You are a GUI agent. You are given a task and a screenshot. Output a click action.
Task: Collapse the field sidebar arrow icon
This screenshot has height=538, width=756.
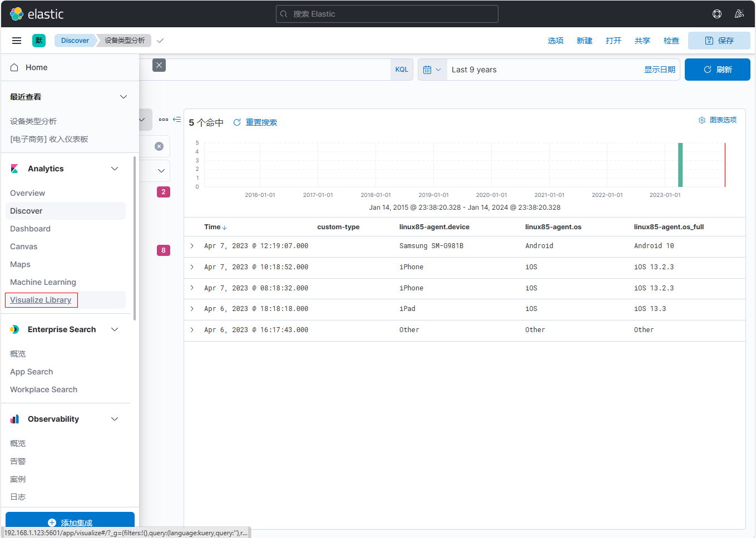[x=177, y=120]
